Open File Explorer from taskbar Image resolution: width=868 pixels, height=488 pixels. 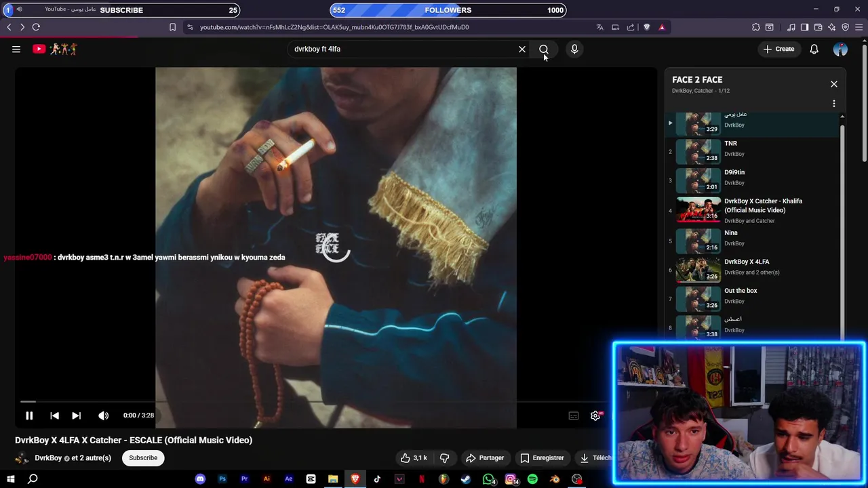click(x=333, y=479)
